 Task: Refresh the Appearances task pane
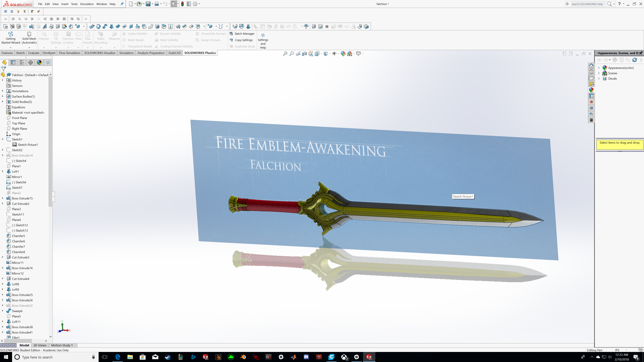pyautogui.click(x=634, y=60)
